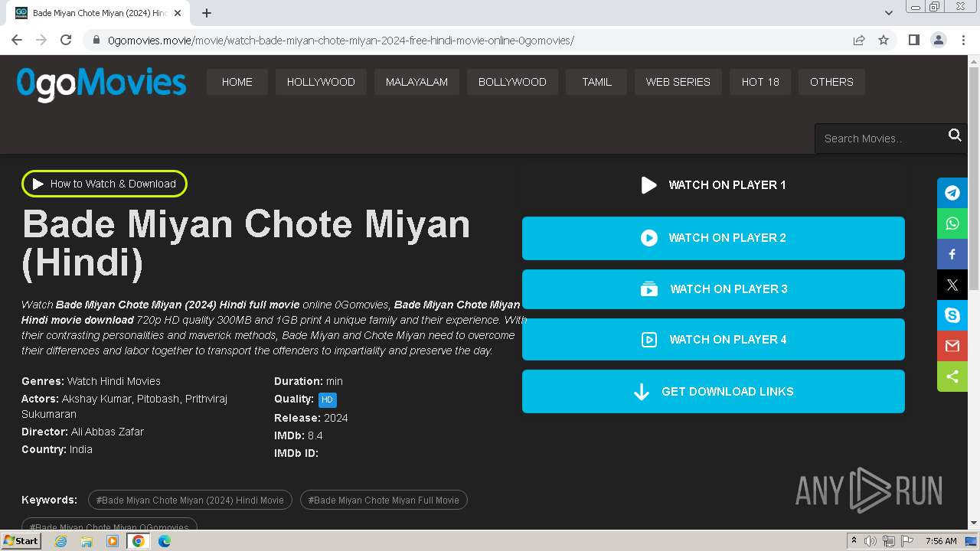This screenshot has width=980, height=551.
Task: Select WATCH ON PLAYER 3
Action: pos(714,289)
